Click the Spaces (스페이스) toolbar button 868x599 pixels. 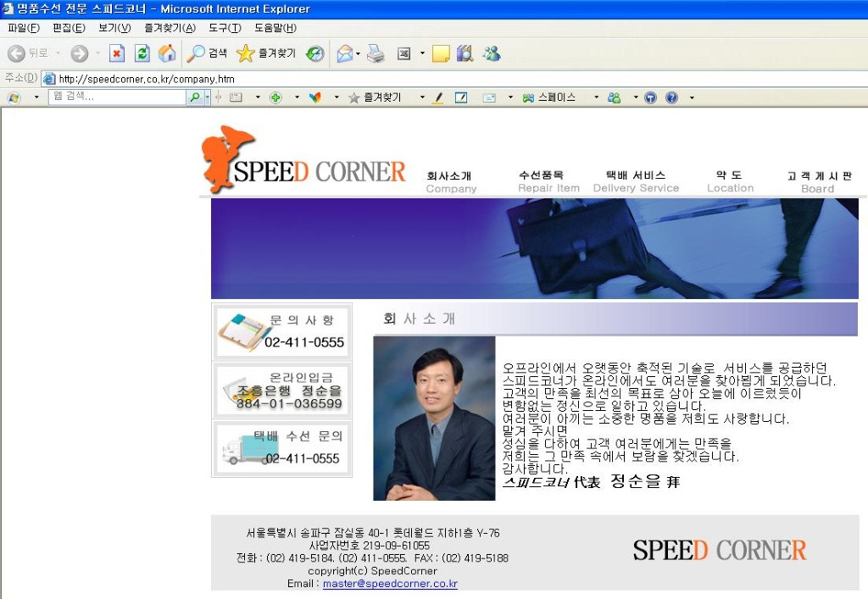tap(549, 98)
